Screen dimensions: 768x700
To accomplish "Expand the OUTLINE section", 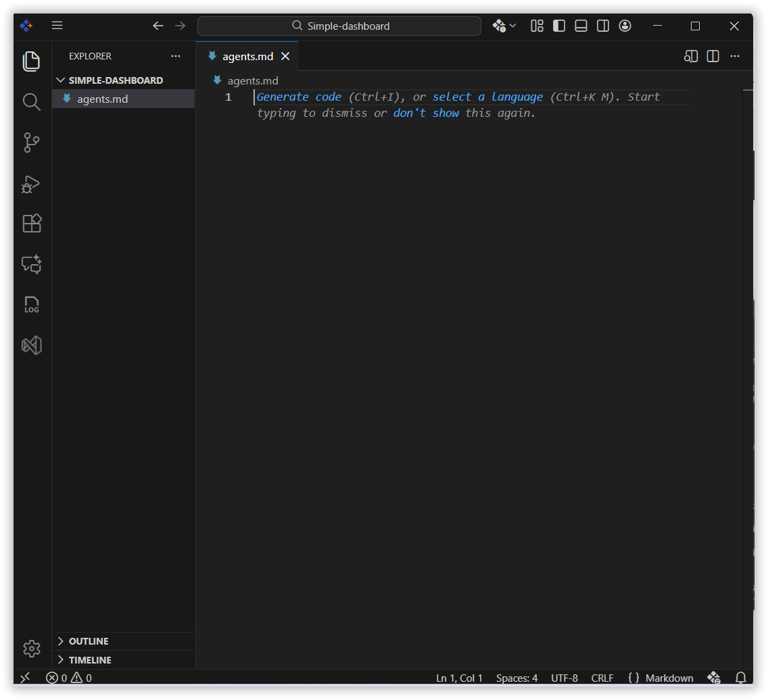I will [123, 641].
